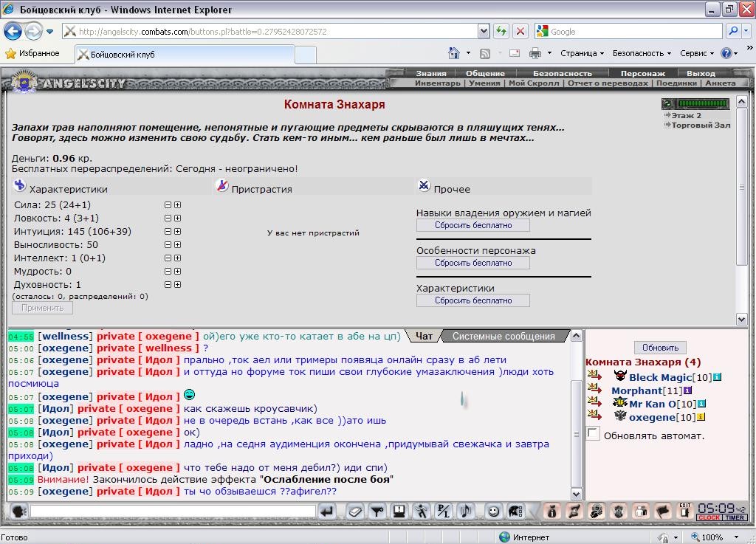Click the pink info figure icon in bottom bar

[552, 512]
